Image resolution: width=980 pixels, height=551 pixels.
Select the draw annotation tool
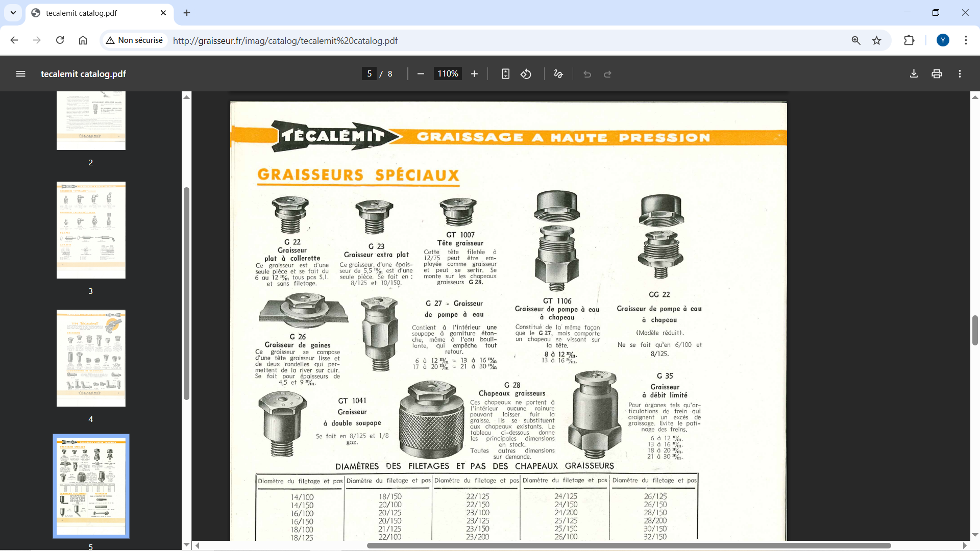558,74
